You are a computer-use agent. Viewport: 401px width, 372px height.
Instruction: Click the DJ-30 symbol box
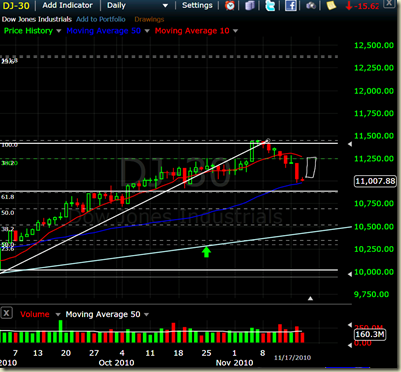[x=16, y=5]
